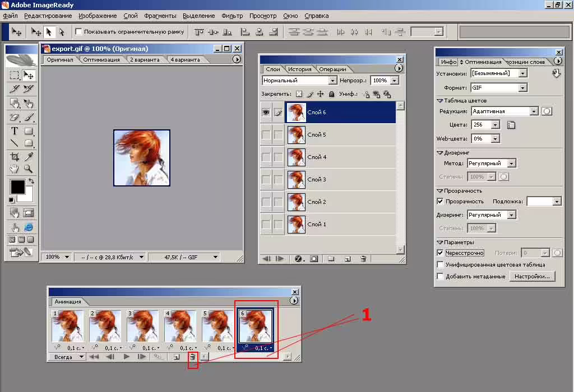Image resolution: width=574 pixels, height=392 pixels.
Task: Select the Hand tool
Action: pyautogui.click(x=14, y=169)
